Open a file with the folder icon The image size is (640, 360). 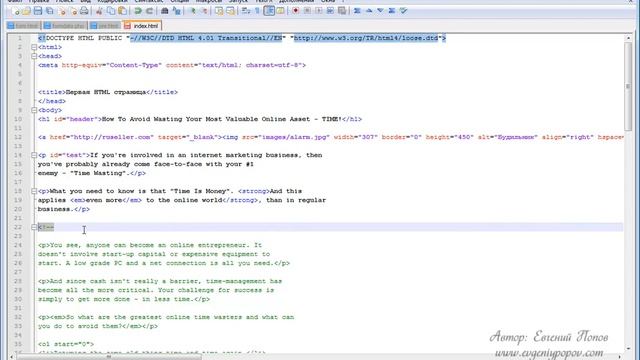click(x=26, y=11)
